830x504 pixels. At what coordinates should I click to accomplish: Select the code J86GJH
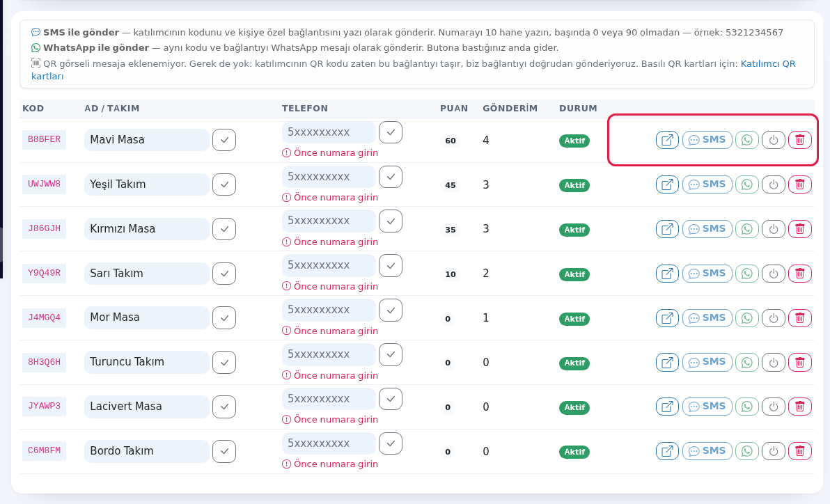44,229
